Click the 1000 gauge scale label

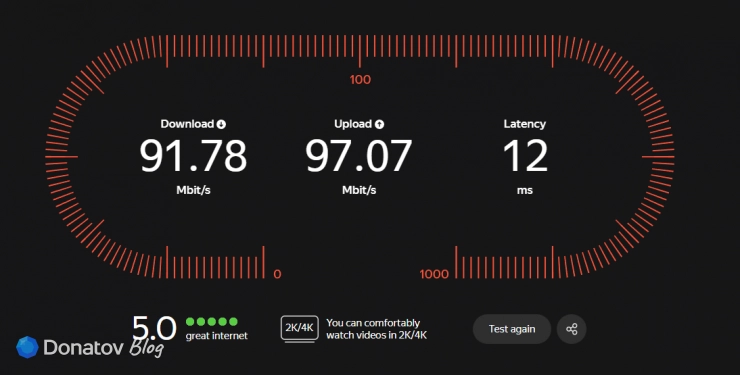tap(434, 274)
